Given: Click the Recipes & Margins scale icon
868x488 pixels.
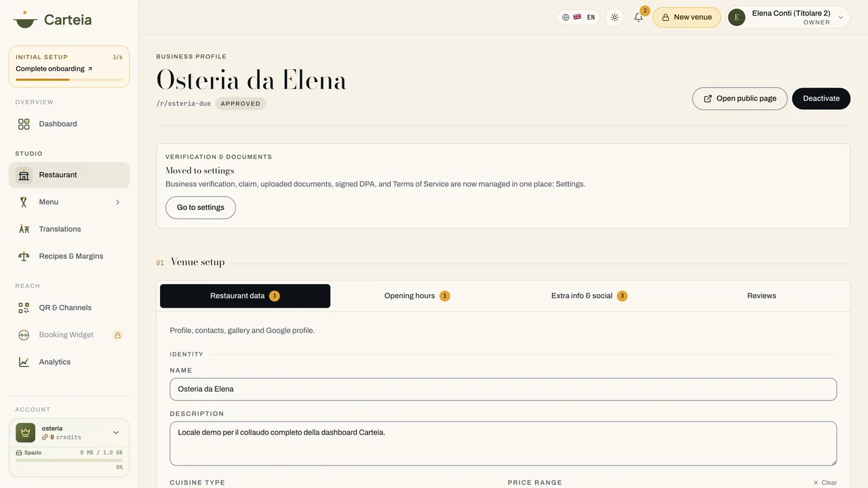Looking at the screenshot, I should (x=24, y=256).
